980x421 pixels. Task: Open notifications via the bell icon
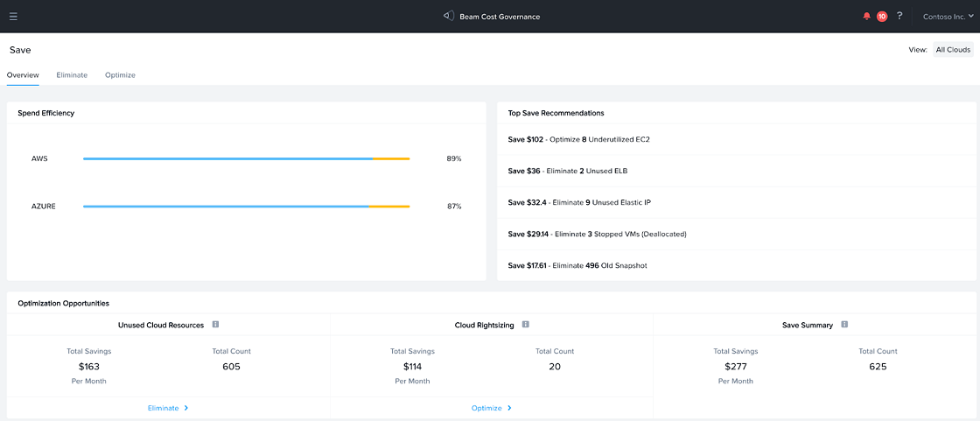tap(866, 16)
